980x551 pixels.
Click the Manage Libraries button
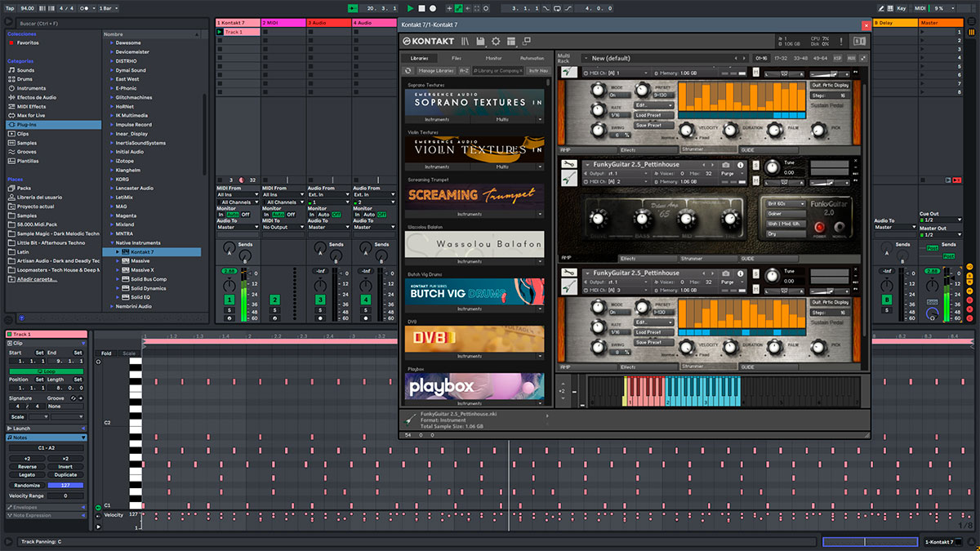coord(436,71)
